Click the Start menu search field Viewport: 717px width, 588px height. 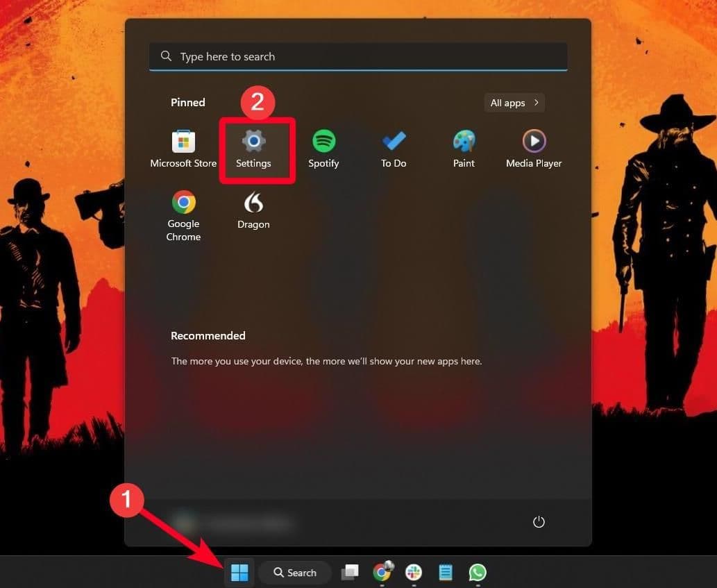pyautogui.click(x=358, y=56)
